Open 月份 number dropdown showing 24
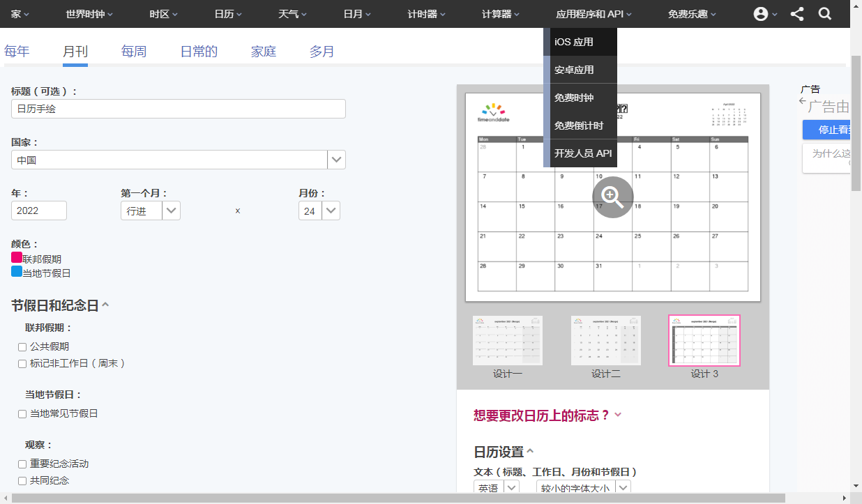 coord(319,211)
